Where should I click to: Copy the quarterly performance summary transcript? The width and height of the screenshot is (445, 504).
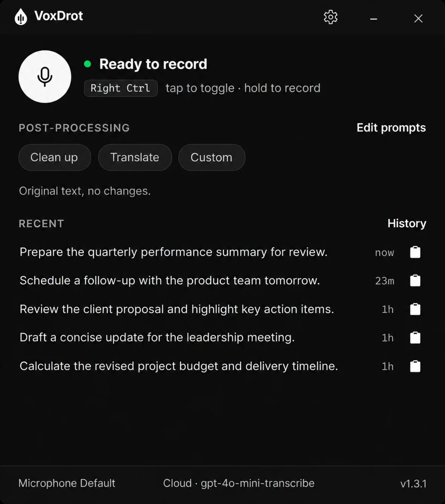(x=415, y=252)
